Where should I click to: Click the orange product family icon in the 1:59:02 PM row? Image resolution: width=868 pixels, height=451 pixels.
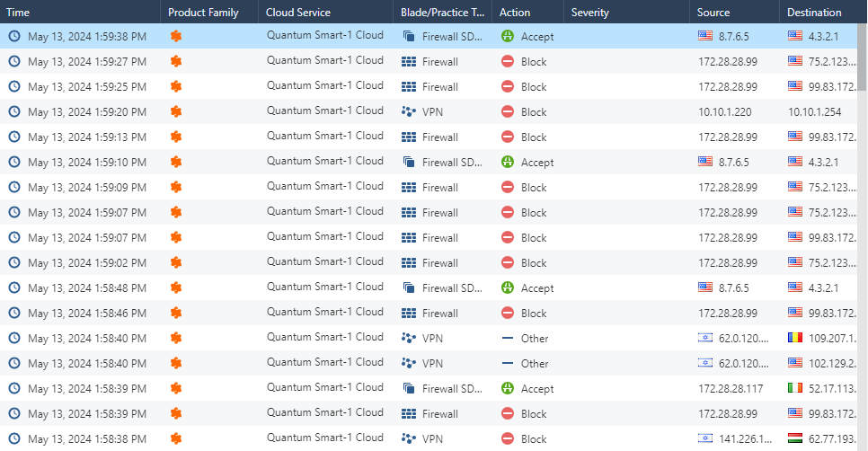point(176,263)
